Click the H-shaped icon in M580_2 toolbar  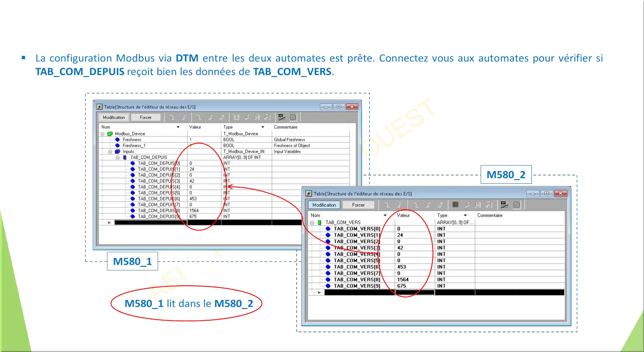coord(478,205)
